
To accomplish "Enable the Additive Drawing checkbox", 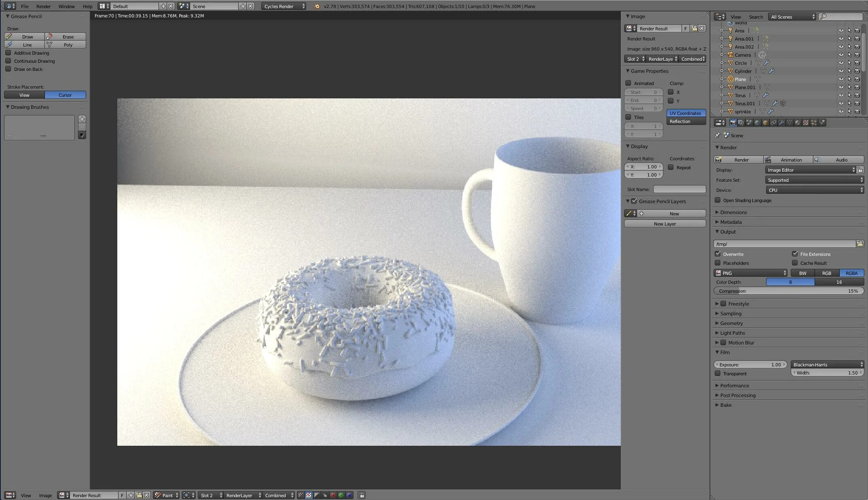I will click(x=8, y=53).
